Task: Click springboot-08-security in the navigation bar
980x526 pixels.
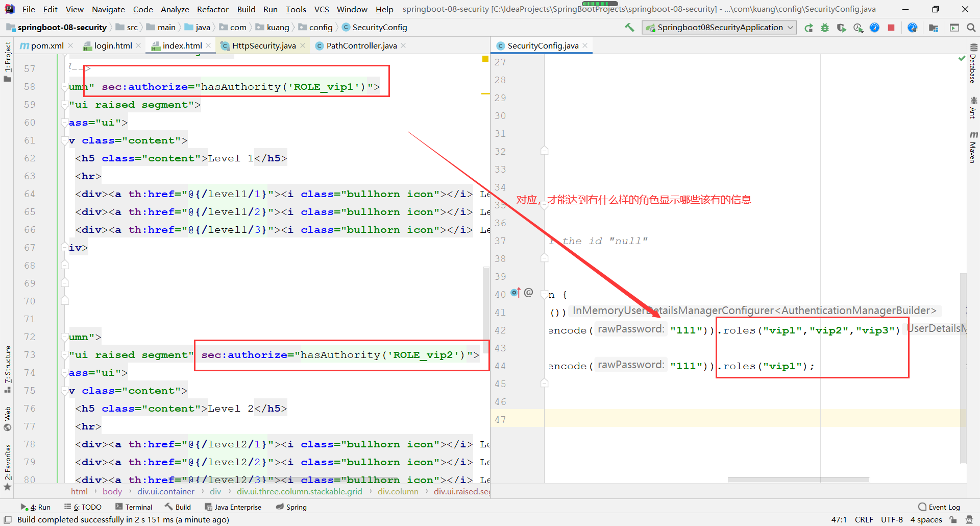Action: (x=57, y=28)
